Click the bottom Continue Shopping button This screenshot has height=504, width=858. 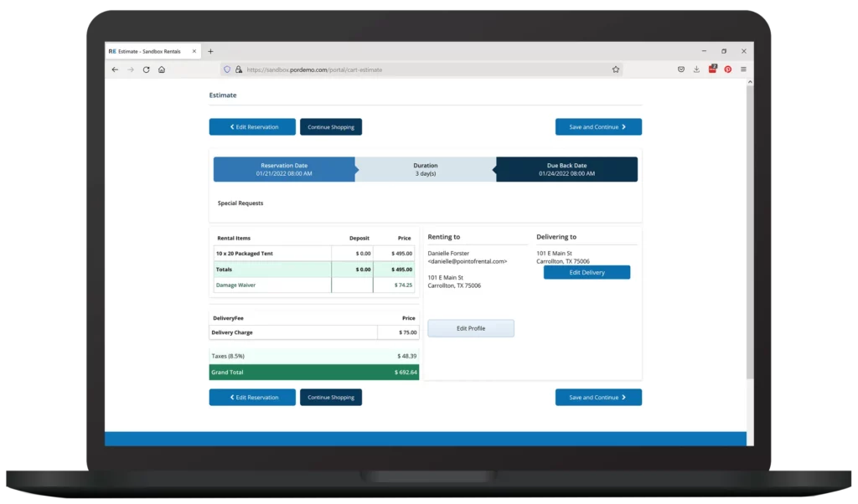pyautogui.click(x=330, y=398)
